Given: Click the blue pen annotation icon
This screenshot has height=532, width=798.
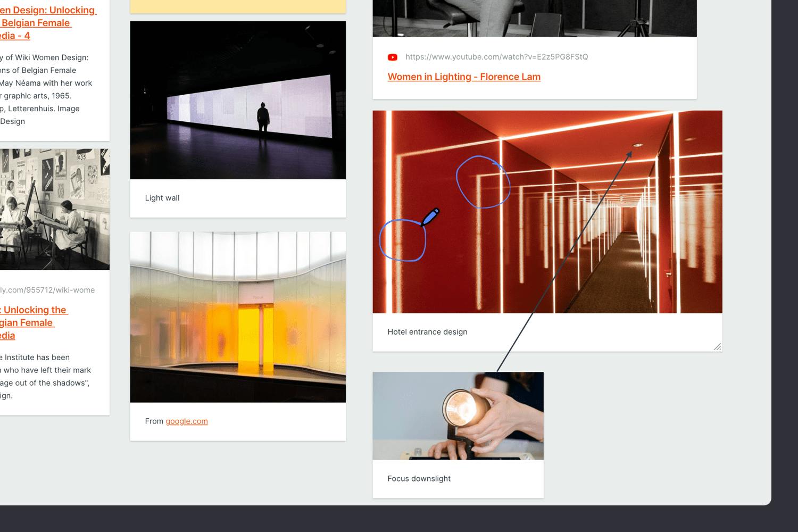Looking at the screenshot, I should click(x=430, y=217).
